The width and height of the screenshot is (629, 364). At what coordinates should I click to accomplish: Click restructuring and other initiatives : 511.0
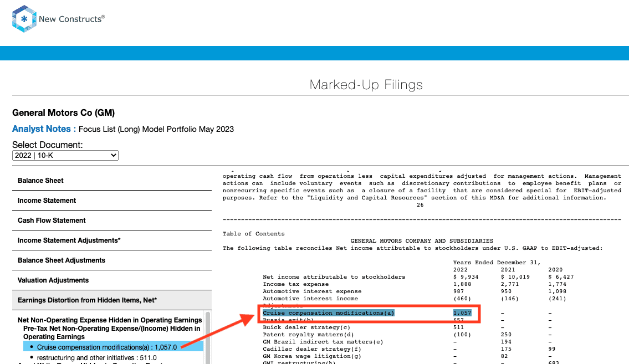pyautogui.click(x=96, y=357)
